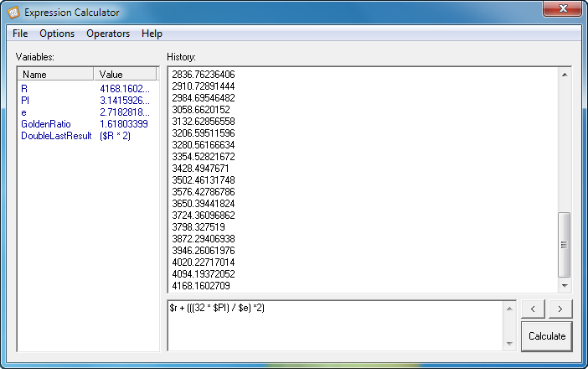Select history entry 3650.39441824
Image resolution: width=588 pixels, height=369 pixels.
coord(204,204)
